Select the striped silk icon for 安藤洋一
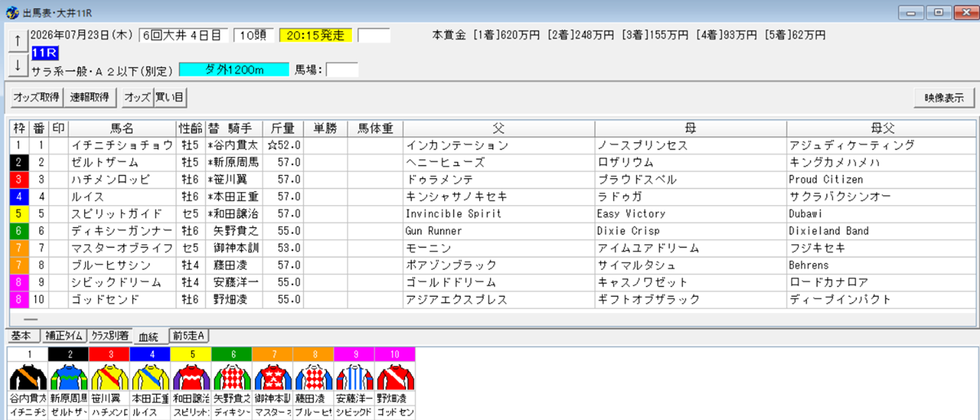The width and height of the screenshot is (980, 420). click(x=354, y=377)
